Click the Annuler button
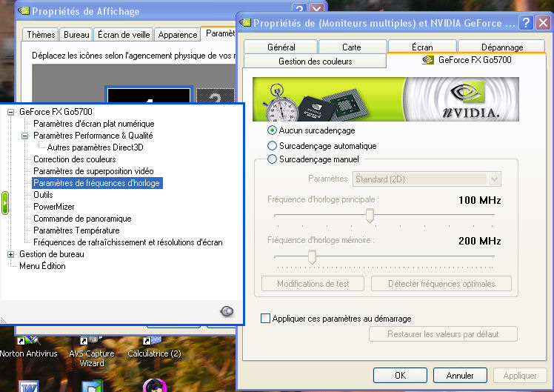 tap(460, 376)
